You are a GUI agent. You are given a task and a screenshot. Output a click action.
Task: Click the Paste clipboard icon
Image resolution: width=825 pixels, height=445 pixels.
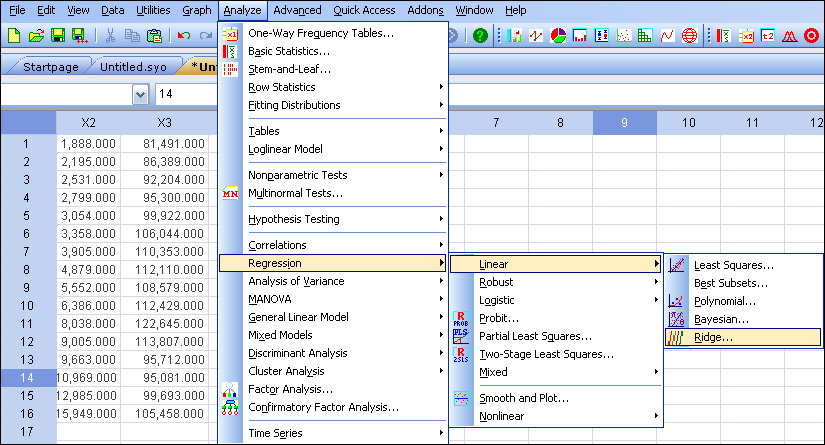[x=154, y=36]
